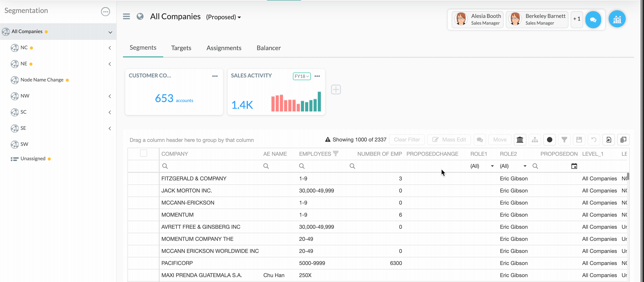Switch to the Balancer tab
The image size is (644, 282).
point(269,48)
